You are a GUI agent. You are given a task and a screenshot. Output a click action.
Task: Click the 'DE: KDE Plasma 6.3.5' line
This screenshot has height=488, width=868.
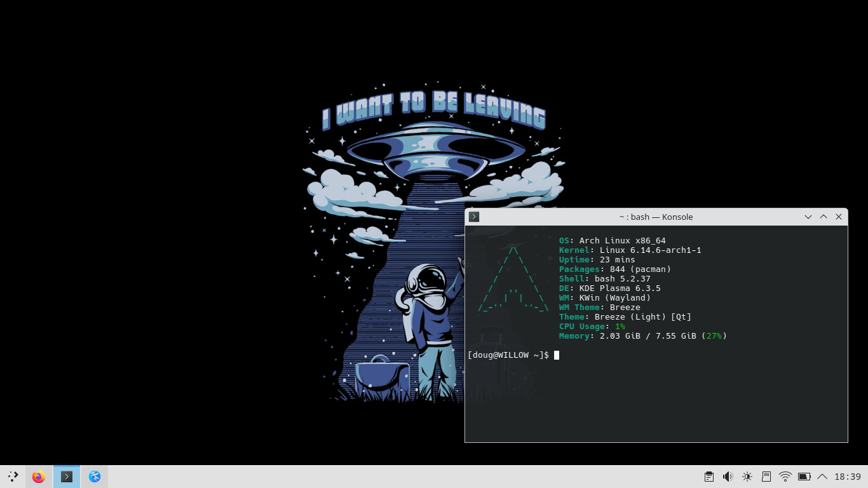(x=610, y=288)
